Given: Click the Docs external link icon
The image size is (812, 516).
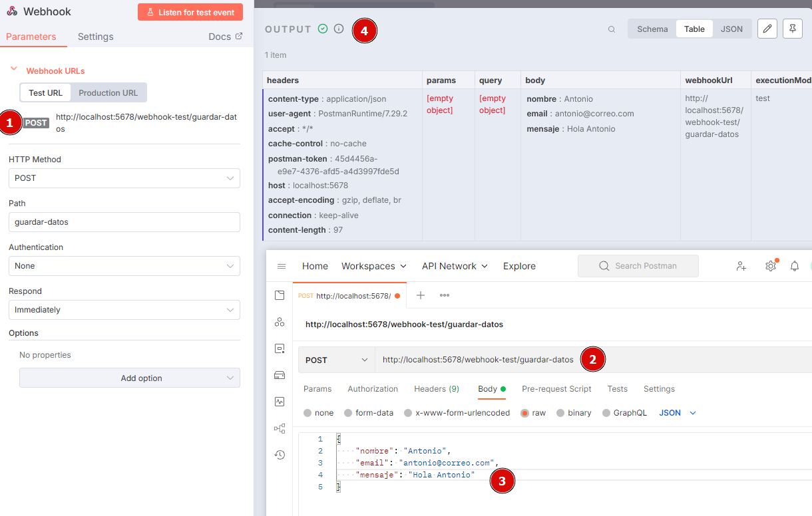Looking at the screenshot, I should coord(239,37).
